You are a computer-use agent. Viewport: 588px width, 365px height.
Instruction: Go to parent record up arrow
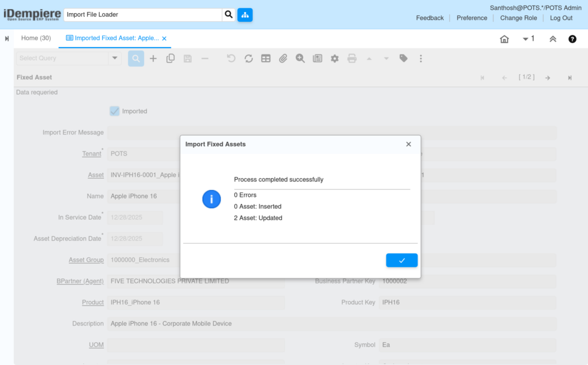[x=369, y=59]
